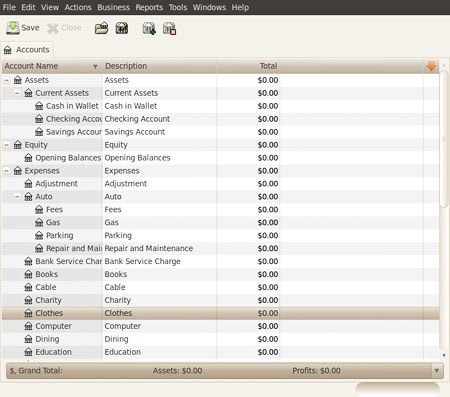450x397 pixels.
Task: Select the Education account name
Action: [53, 352]
